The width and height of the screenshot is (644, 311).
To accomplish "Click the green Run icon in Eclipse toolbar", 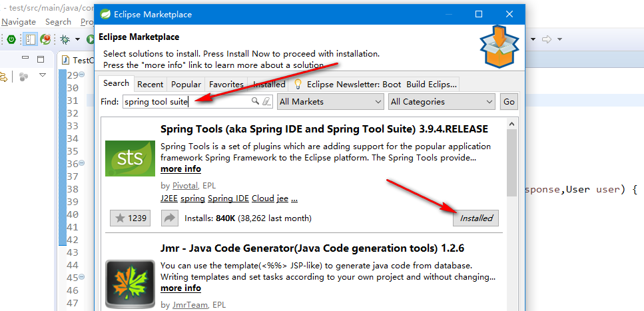I will 90,39.
